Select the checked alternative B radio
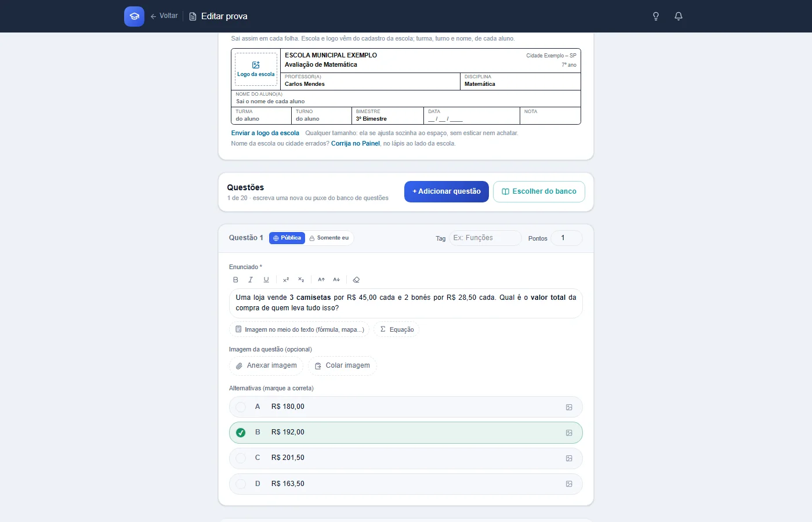812x522 pixels. tap(241, 433)
